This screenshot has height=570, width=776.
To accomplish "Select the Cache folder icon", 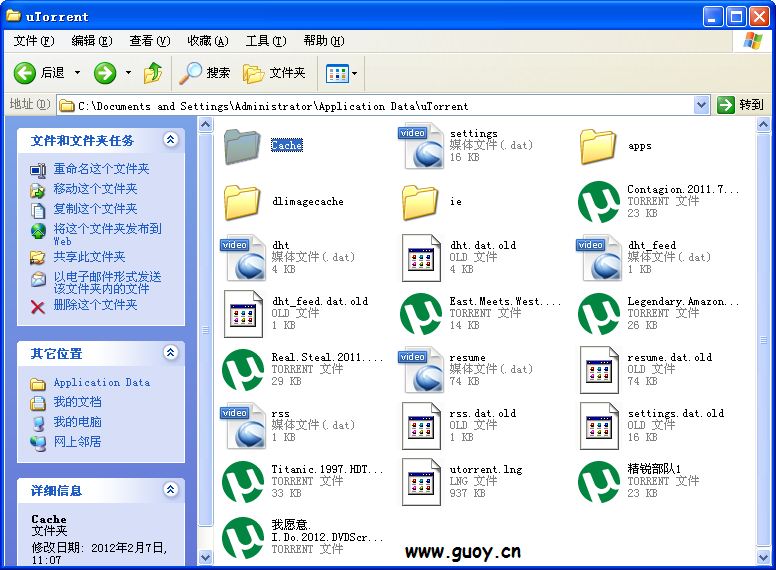I will 242,146.
